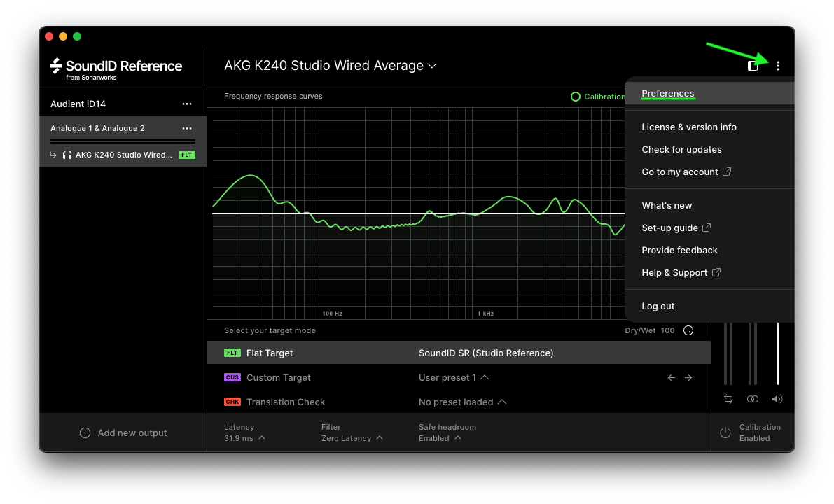Toggle the mono overlapping circles icon
Image resolution: width=834 pixels, height=504 pixels.
(x=753, y=399)
